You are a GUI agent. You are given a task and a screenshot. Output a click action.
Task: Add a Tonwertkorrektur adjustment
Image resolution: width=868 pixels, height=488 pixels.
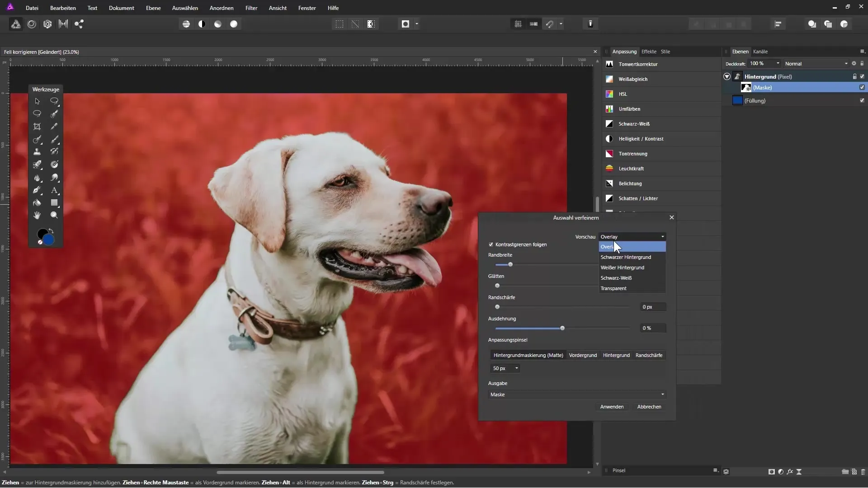[x=662, y=64]
